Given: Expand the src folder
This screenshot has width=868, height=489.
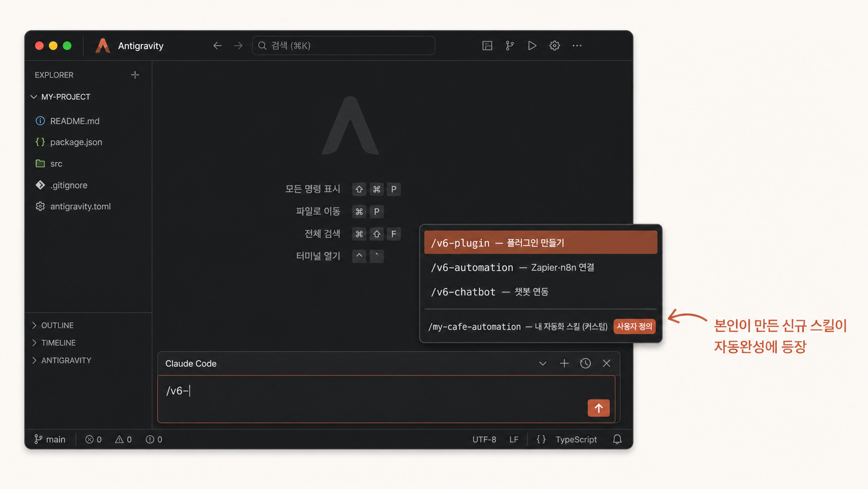Looking at the screenshot, I should coord(56,164).
